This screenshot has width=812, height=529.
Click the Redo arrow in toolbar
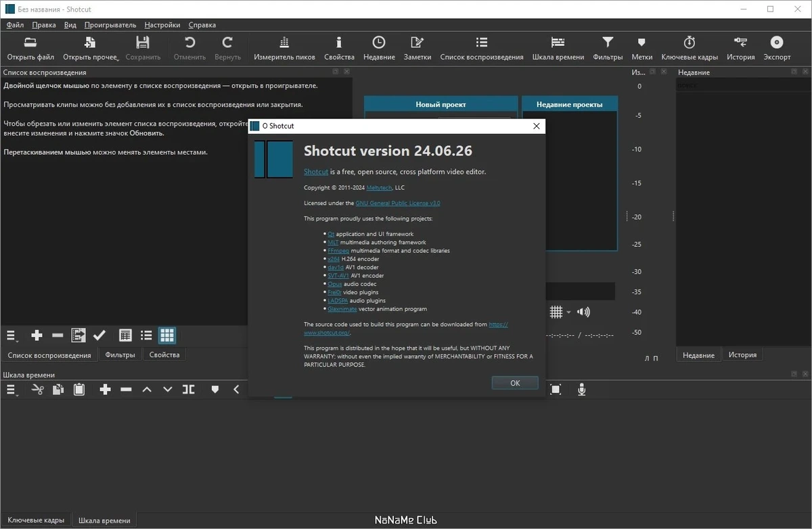point(227,43)
